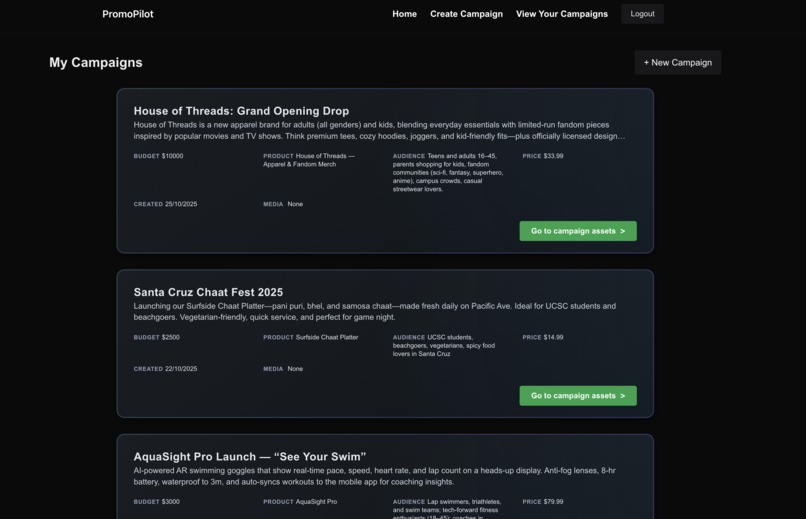
Task: Click the $2500 budget value
Action: pyautogui.click(x=171, y=337)
